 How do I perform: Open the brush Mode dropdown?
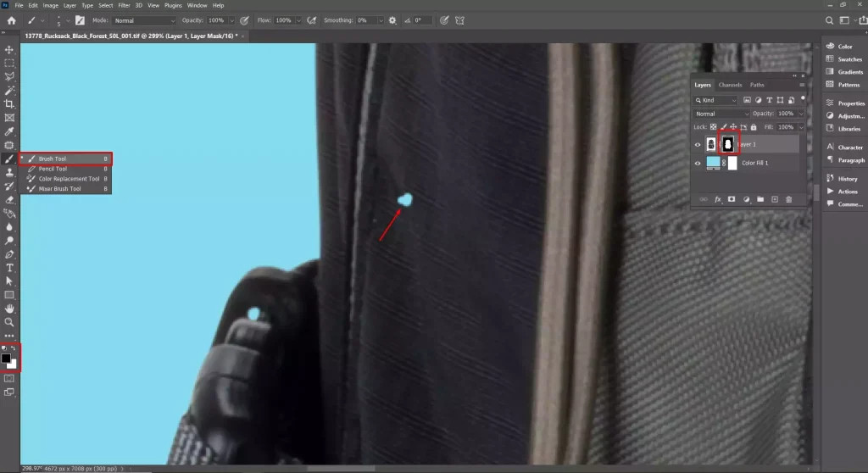click(x=144, y=20)
